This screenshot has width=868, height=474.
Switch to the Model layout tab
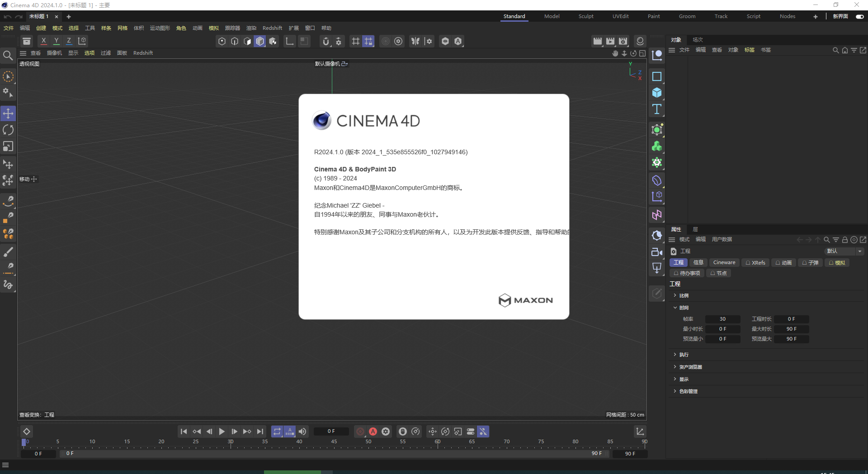point(552,16)
